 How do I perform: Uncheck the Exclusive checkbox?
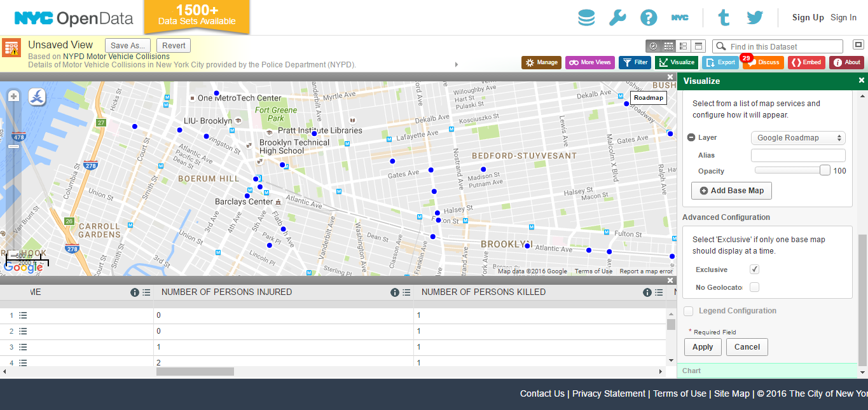tap(754, 270)
